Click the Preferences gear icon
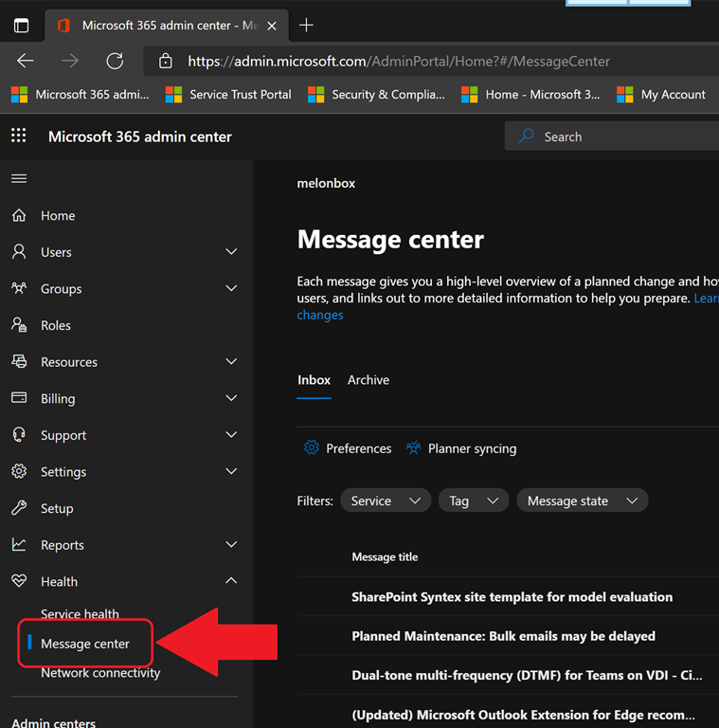 tap(311, 448)
